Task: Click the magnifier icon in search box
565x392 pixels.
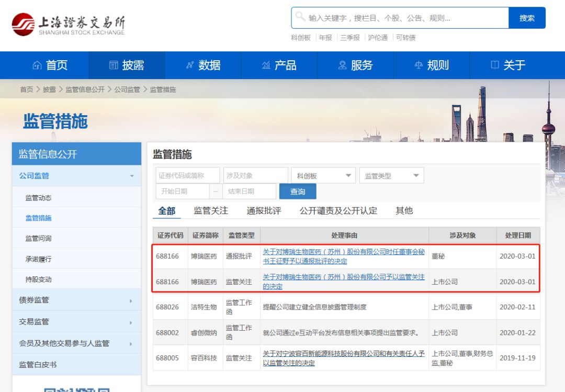Action: (300, 17)
